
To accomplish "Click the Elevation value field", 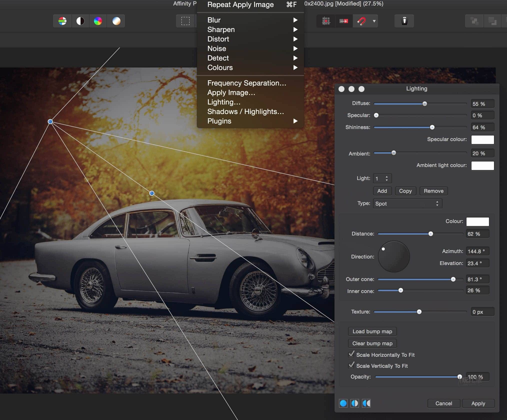I will pyautogui.click(x=477, y=263).
